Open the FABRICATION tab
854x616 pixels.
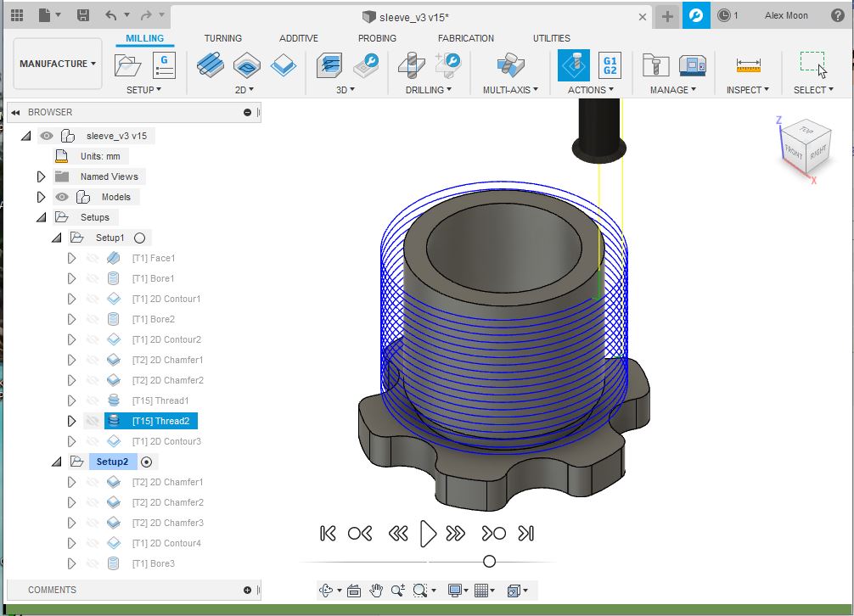465,38
